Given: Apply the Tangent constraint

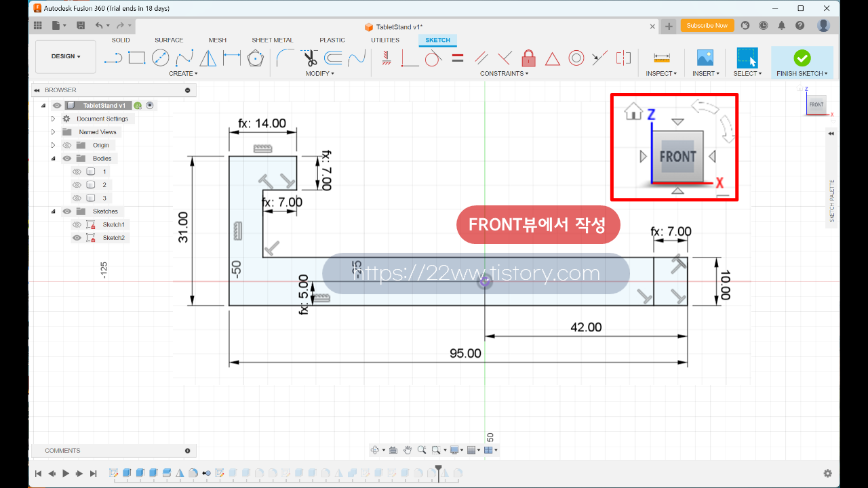Looking at the screenshot, I should [x=433, y=58].
